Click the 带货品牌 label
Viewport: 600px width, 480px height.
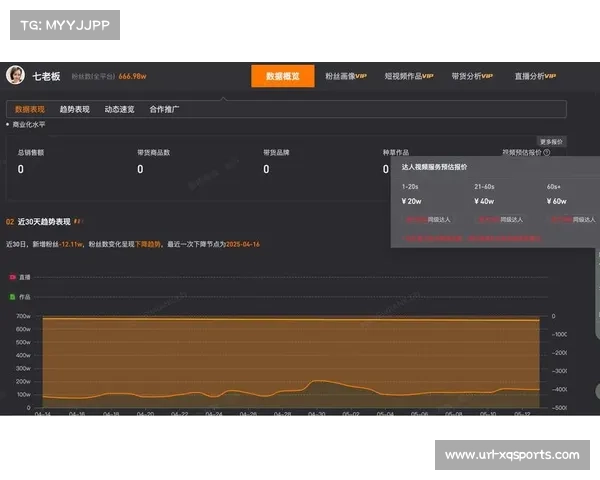276,152
